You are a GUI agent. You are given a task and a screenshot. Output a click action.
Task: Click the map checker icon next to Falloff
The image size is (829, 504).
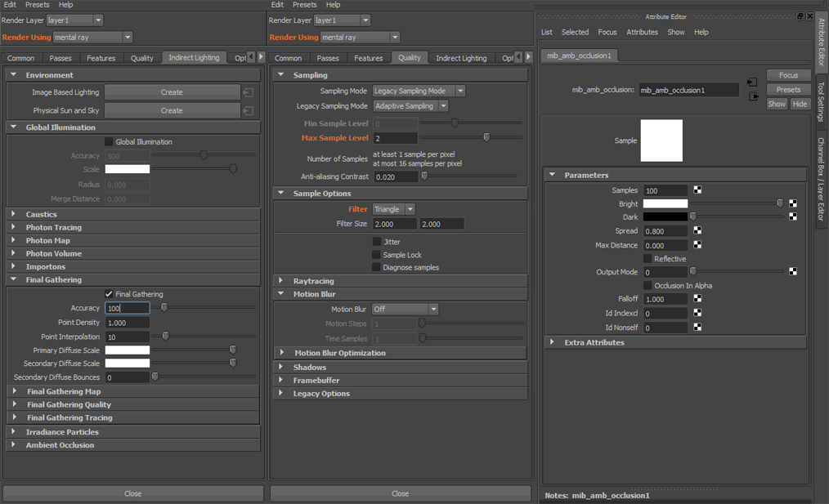(697, 298)
